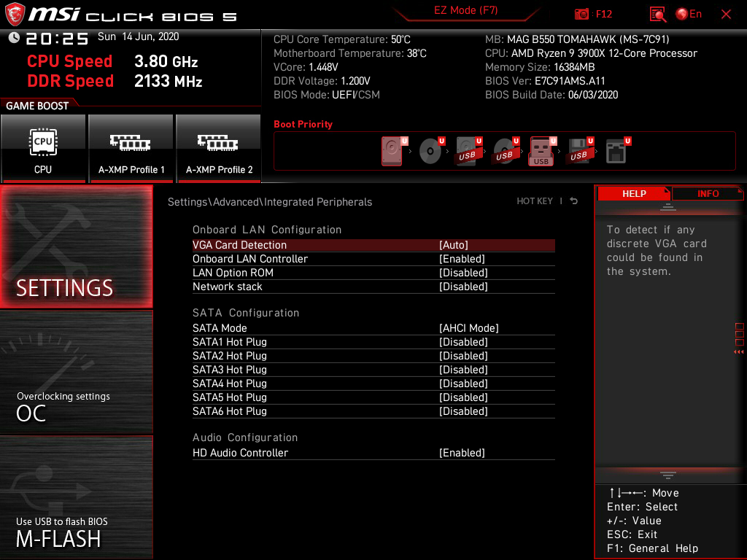Viewport: 747px width, 560px height.
Task: Click the HOT KEY label
Action: (535, 201)
